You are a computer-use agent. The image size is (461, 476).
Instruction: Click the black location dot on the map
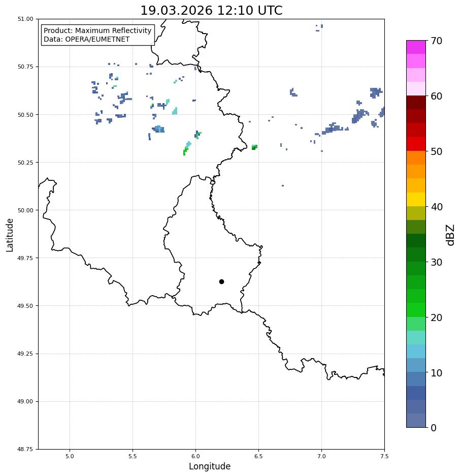[221, 282]
